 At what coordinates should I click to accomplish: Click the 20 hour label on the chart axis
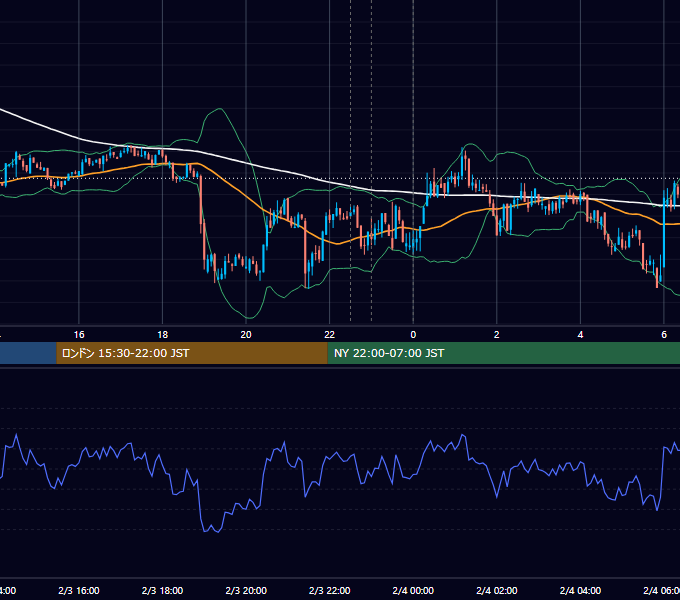246,335
